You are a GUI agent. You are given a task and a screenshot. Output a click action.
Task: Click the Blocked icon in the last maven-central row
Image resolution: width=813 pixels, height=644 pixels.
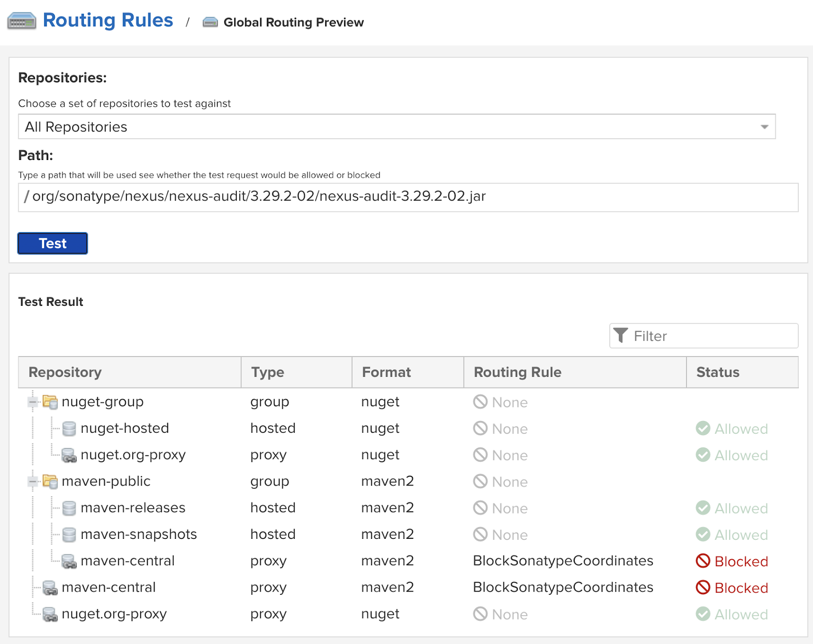(703, 588)
